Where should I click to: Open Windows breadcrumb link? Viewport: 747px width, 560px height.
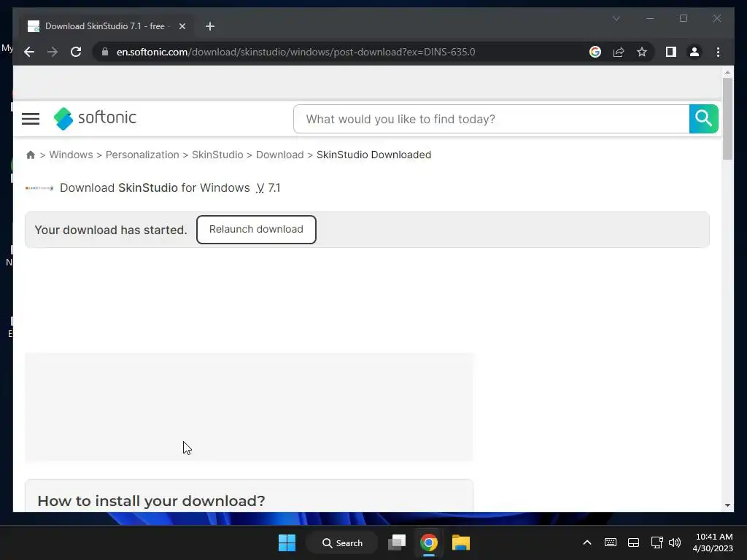[x=71, y=155]
